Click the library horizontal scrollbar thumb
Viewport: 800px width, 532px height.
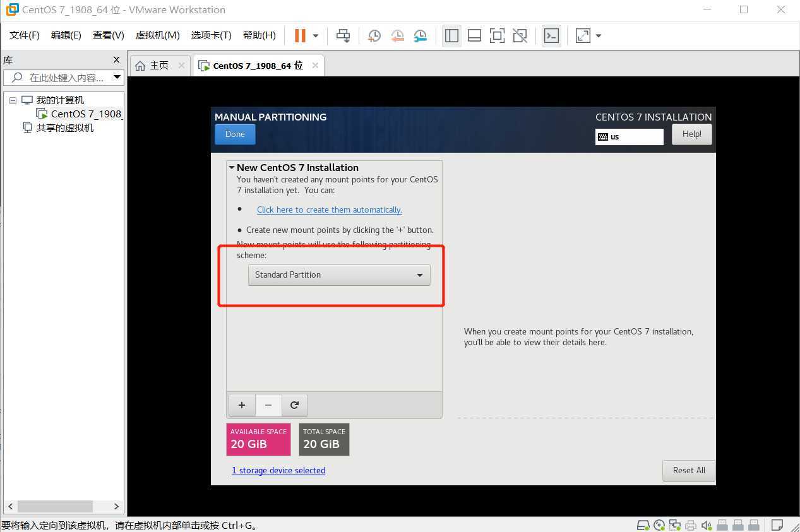coord(55,506)
